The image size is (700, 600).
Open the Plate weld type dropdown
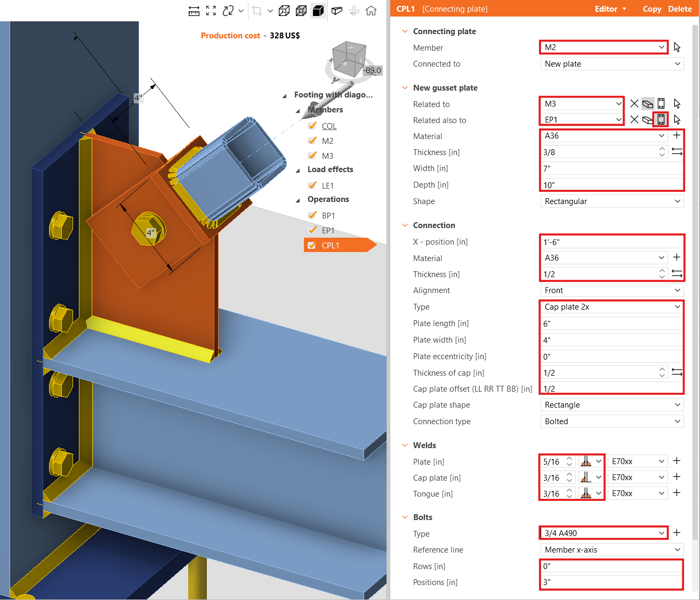(592, 461)
